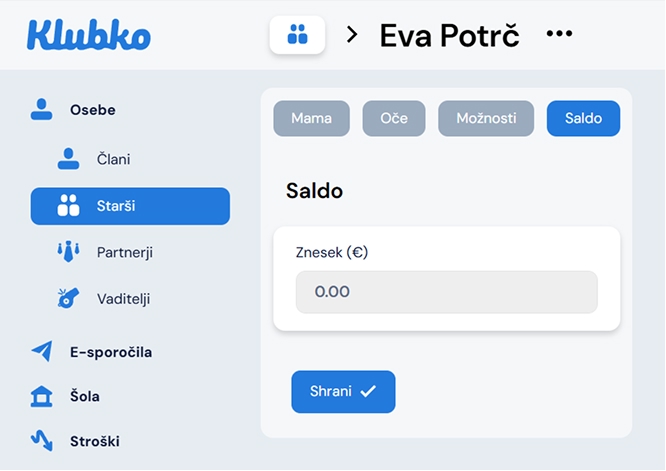Collapse the Osebe sidebar section
Viewport: 666px width, 471px height.
click(93, 110)
